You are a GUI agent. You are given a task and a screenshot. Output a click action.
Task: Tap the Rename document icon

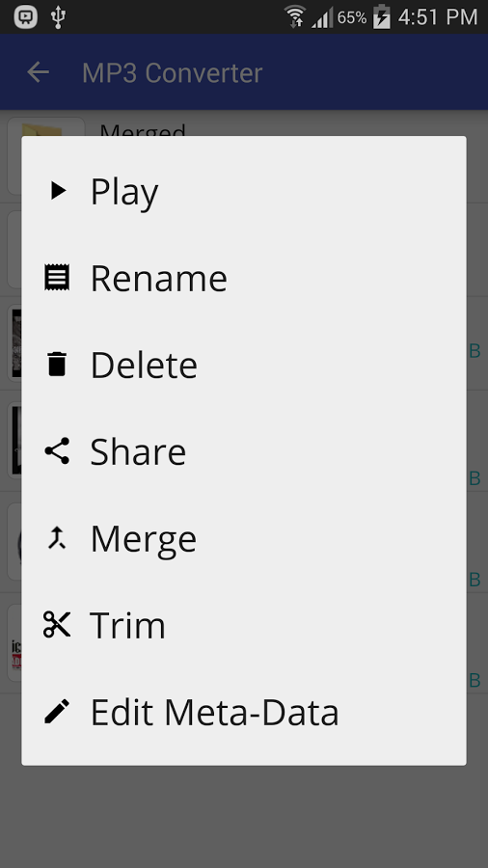click(x=57, y=278)
